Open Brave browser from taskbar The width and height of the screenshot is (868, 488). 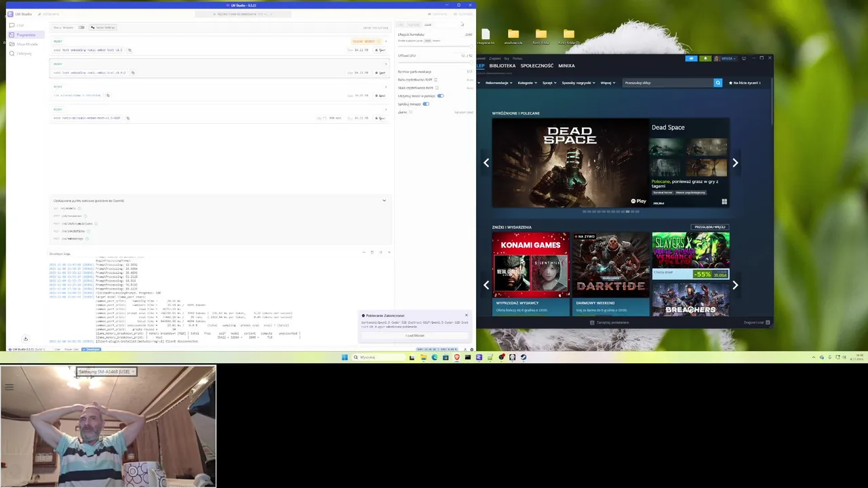(457, 357)
